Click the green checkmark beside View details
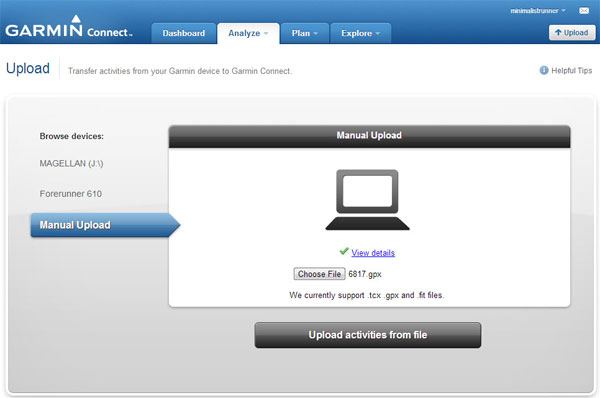Image resolution: width=600 pixels, height=398 pixels. (x=344, y=251)
